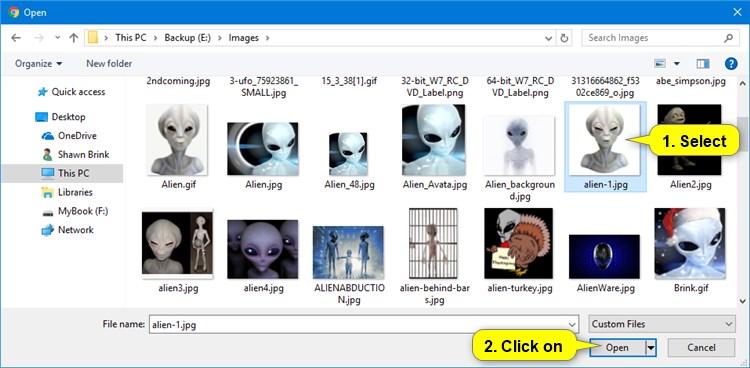Screen dimensions: 750x368
Task: Select Backup (E:) in the address path
Action: tap(187, 38)
